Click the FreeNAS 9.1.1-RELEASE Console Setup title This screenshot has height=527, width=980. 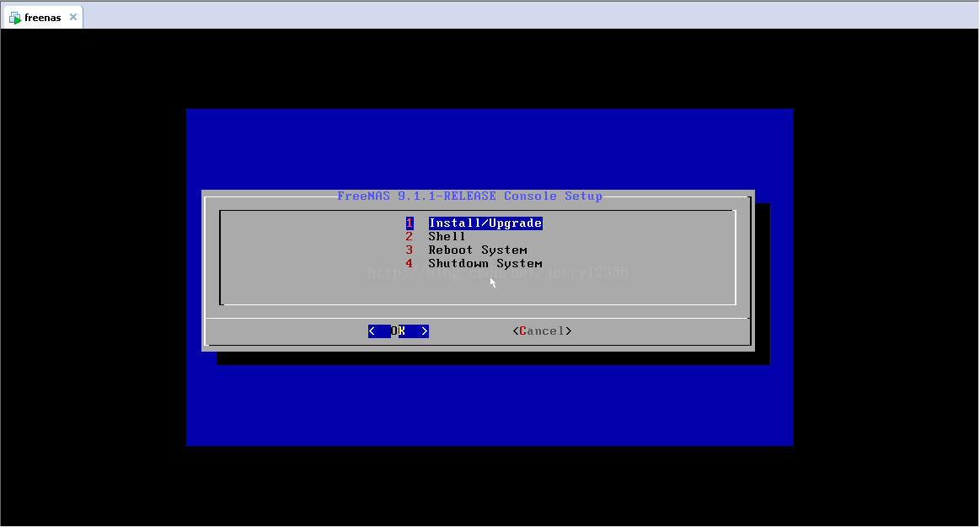point(469,196)
